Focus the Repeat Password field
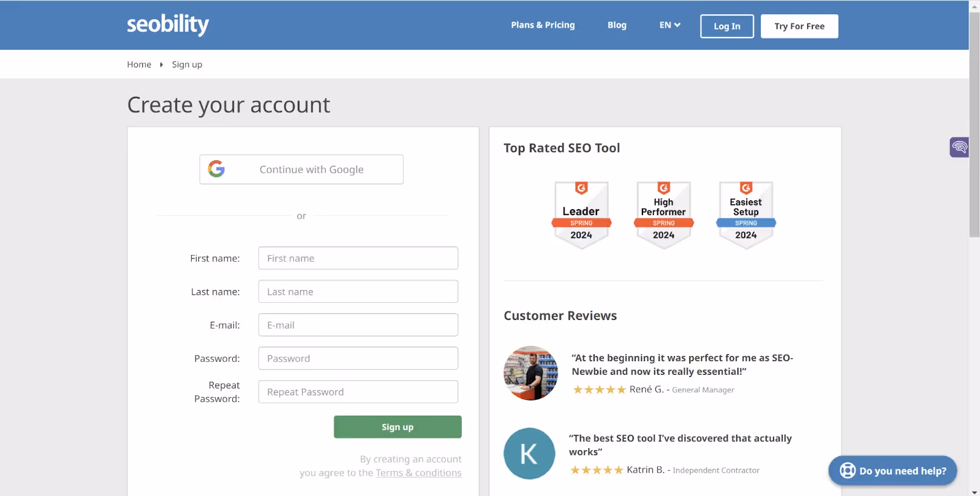The height and width of the screenshot is (496, 980). 358,392
